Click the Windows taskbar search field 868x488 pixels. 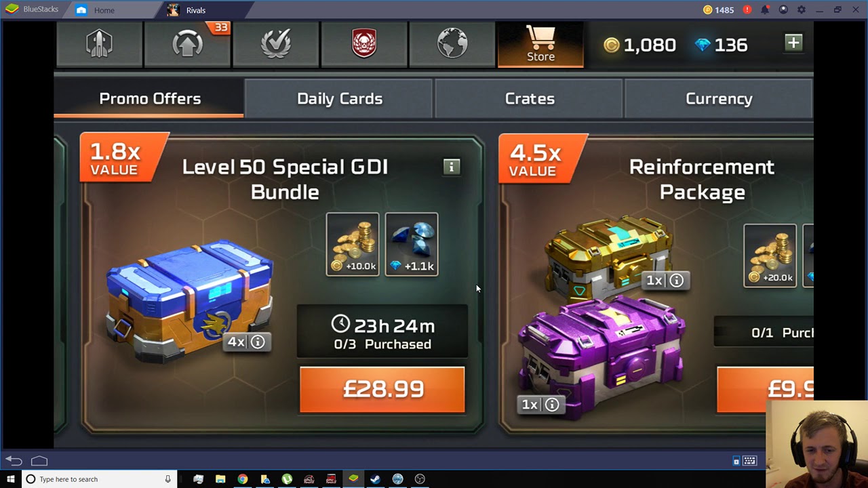(x=99, y=479)
